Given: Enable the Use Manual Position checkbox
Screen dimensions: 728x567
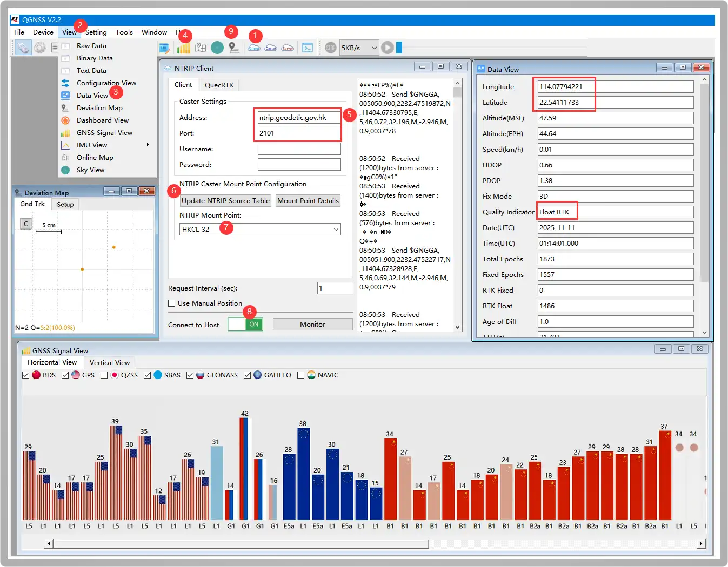Looking at the screenshot, I should point(172,303).
